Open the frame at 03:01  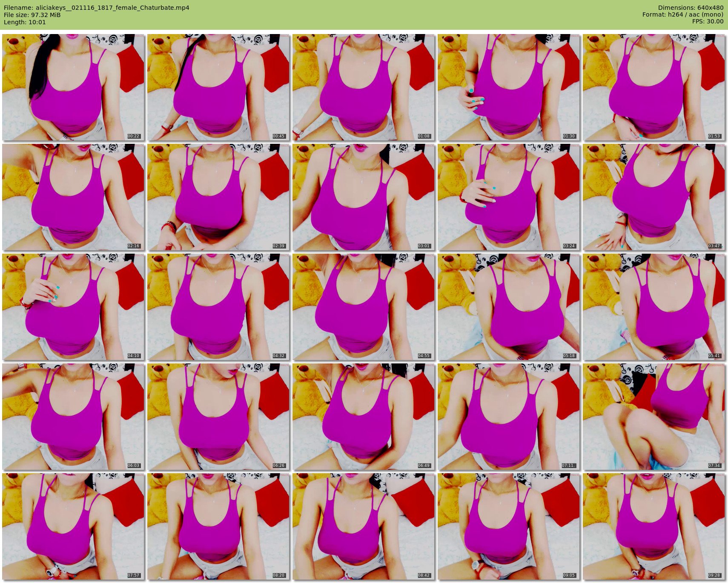[x=363, y=197]
